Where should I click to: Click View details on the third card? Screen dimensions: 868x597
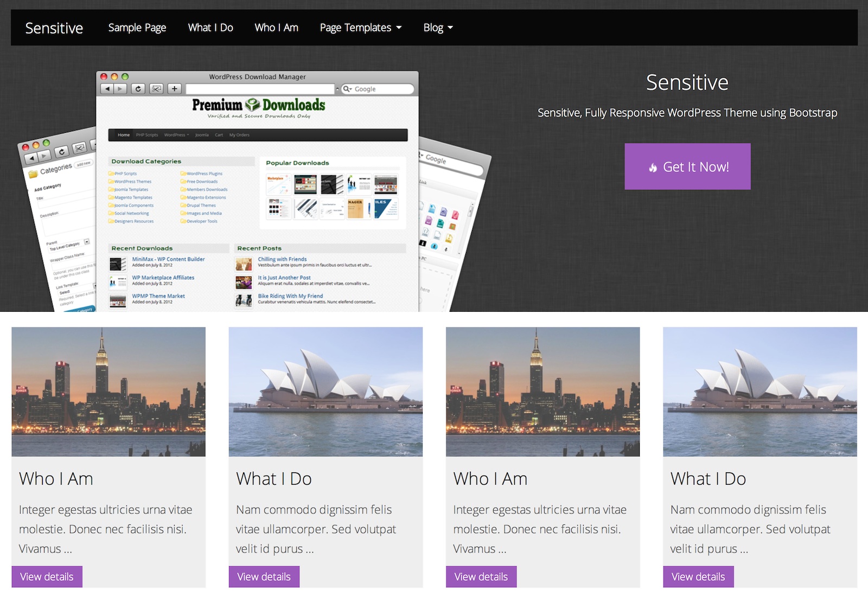[481, 577]
